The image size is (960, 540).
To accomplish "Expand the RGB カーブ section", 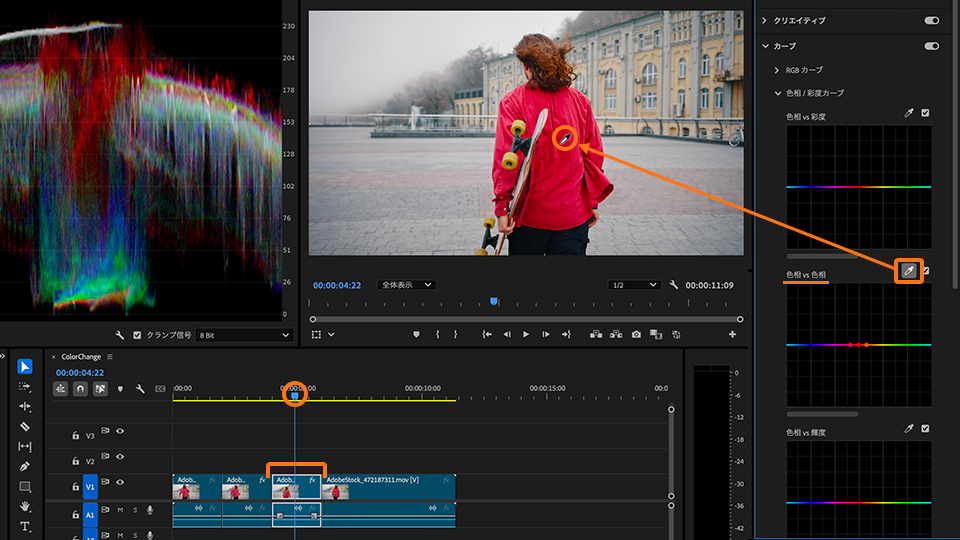I will coord(778,70).
